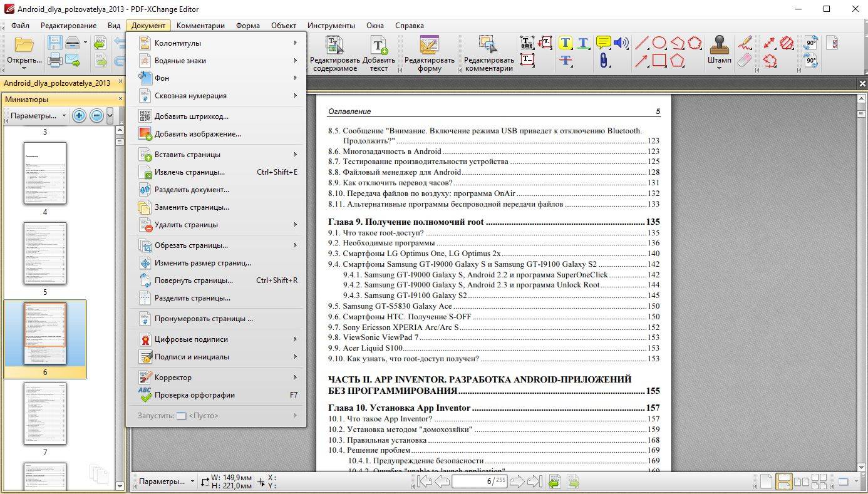Select the Arrow drawing tool
The image size is (868, 494).
pos(641,61)
